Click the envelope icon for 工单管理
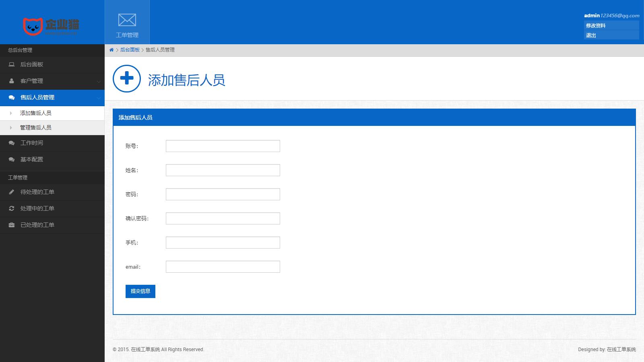Viewport: 644px width, 362px height. tap(127, 20)
